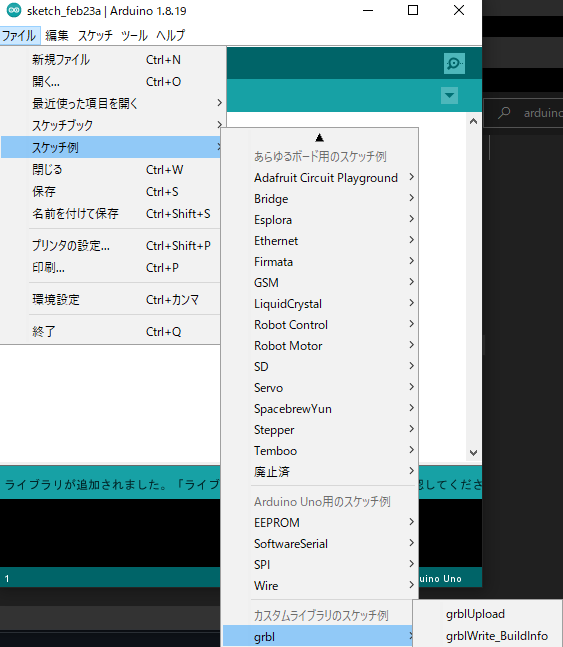Minimize the Arduino window
Screen dimensions: 563x647
pos(368,10)
